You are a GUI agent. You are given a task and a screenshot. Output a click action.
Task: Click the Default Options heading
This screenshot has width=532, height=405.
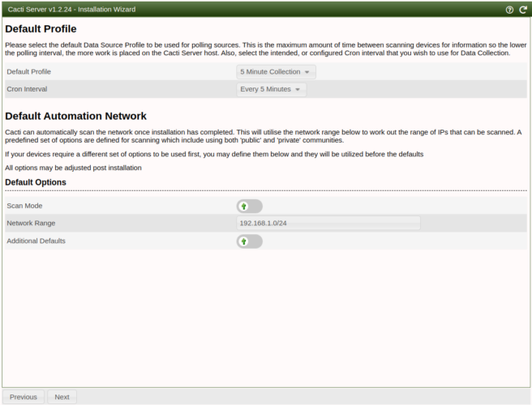pyautogui.click(x=36, y=182)
